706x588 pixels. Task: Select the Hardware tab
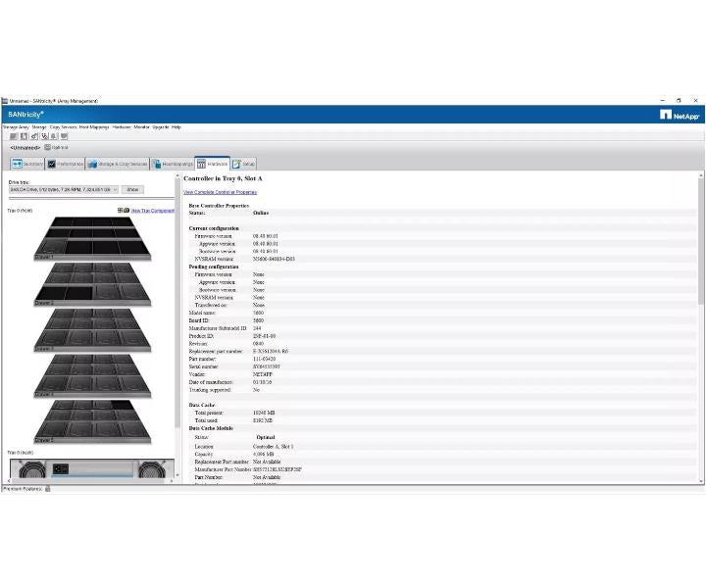click(x=212, y=164)
